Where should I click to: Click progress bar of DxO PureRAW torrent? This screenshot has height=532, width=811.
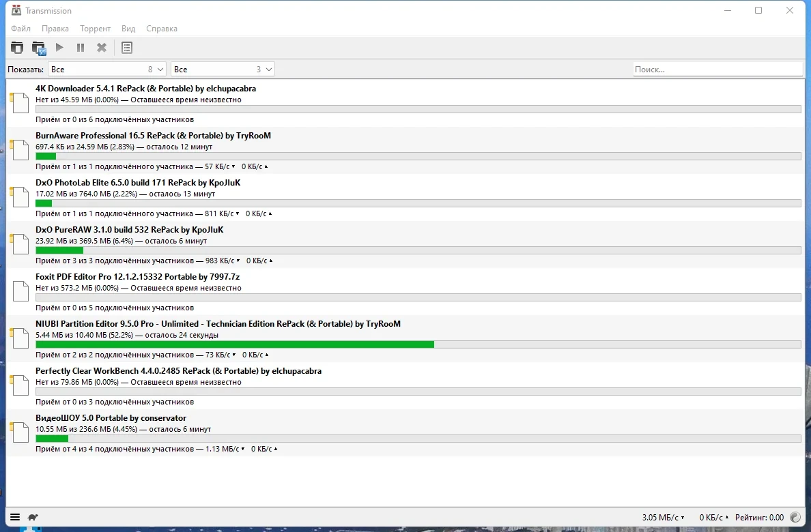point(418,250)
